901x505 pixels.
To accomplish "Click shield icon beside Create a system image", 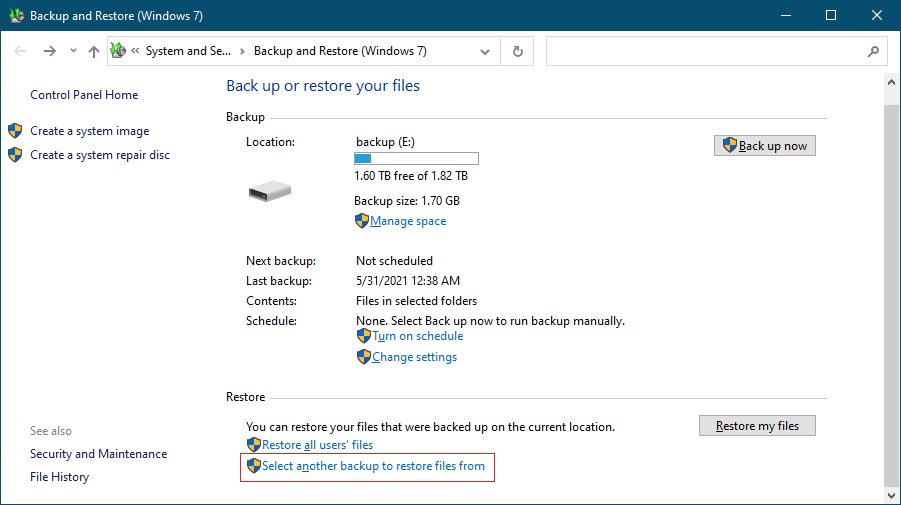I will coord(16,131).
